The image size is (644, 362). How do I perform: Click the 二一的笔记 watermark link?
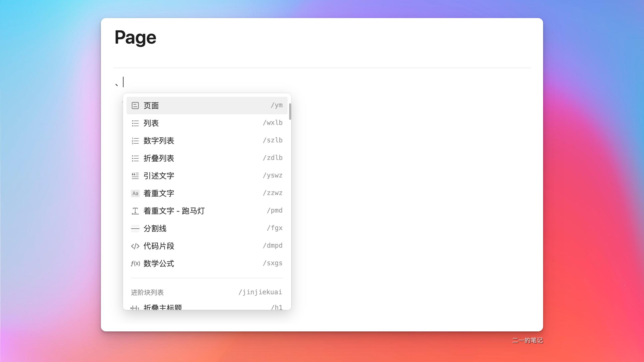(x=527, y=340)
